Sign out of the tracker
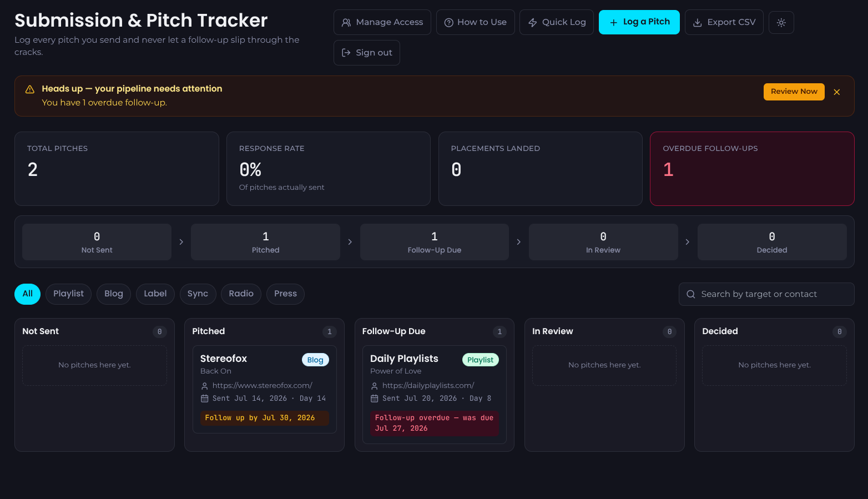This screenshot has height=499, width=868. [366, 53]
